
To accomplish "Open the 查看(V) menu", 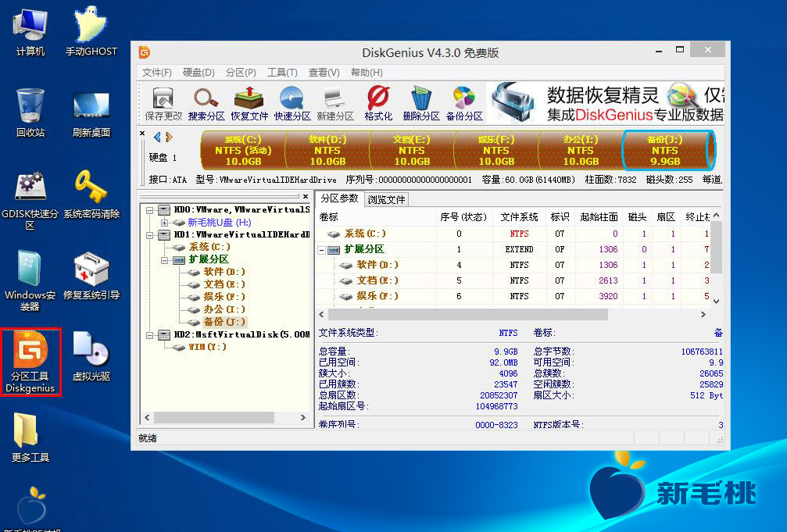I will 324,73.
